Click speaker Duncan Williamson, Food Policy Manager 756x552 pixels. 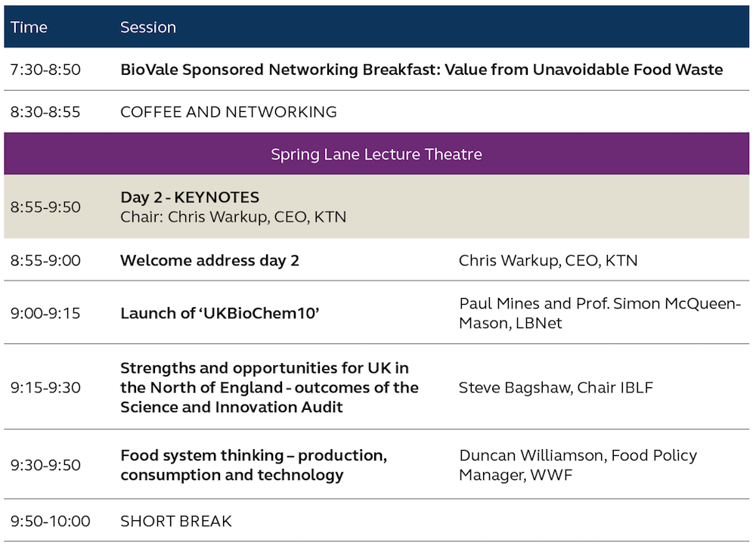coord(578,465)
